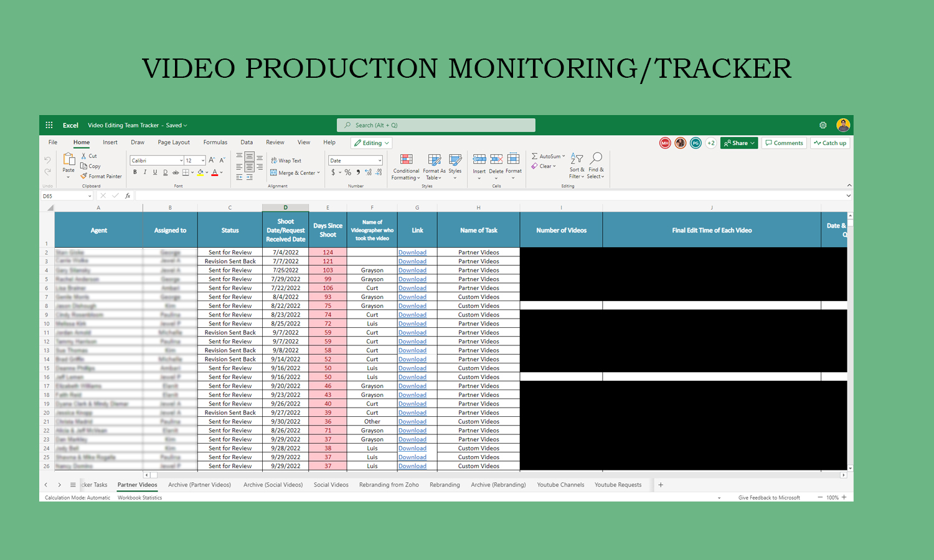
Task: Decrease font size with the smaller A icon
Action: point(222,161)
